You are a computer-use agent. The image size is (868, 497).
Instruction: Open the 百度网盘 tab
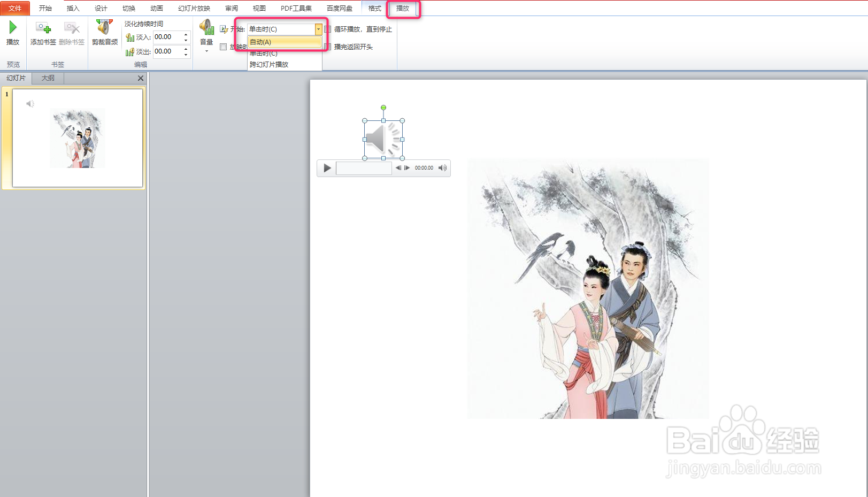coord(340,8)
